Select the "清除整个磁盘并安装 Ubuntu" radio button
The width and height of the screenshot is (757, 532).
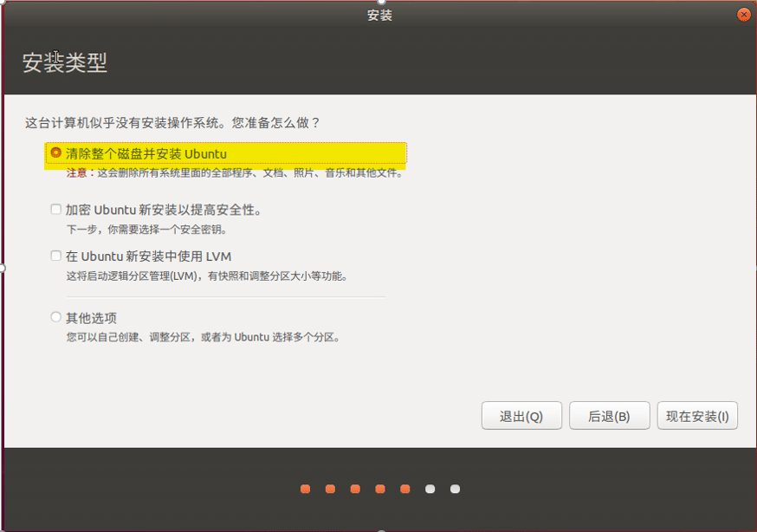[56, 153]
